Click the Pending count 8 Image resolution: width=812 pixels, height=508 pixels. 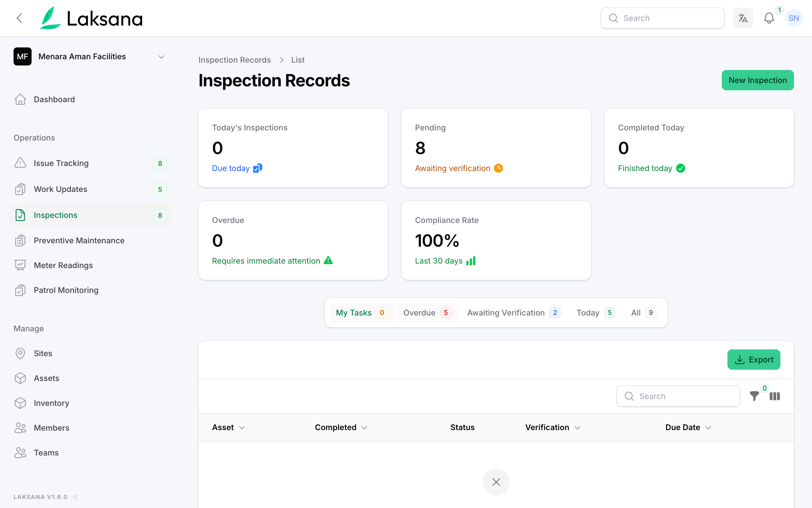click(x=420, y=148)
